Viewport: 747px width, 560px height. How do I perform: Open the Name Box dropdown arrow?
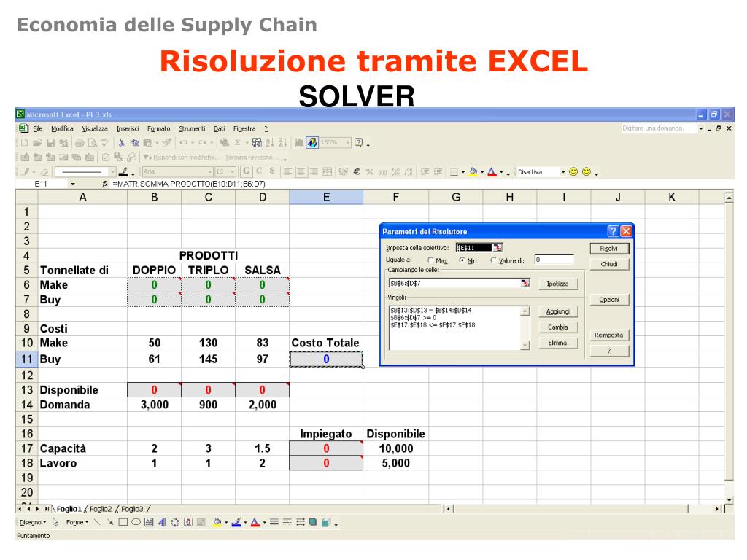[x=73, y=184]
